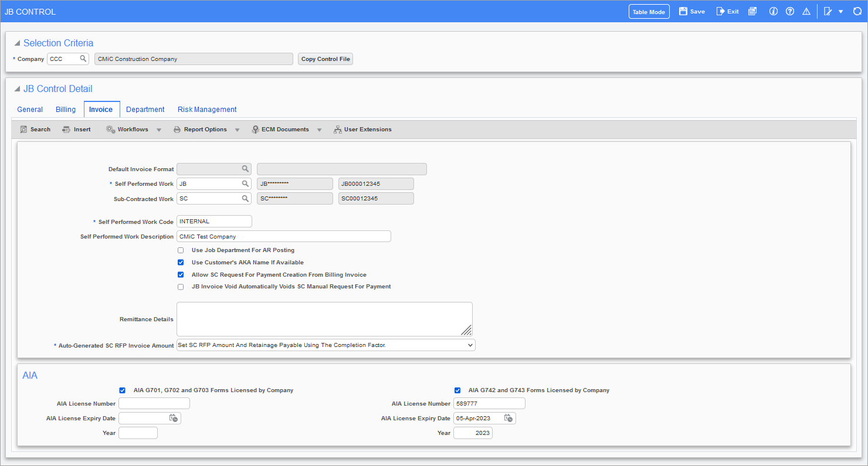Uncheck Use Customer's AKA Name If Available

point(181,263)
